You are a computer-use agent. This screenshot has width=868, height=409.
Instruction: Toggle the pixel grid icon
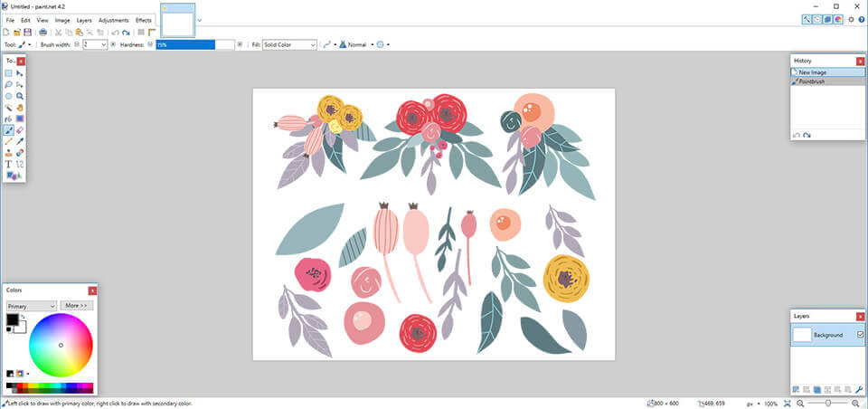pos(141,32)
